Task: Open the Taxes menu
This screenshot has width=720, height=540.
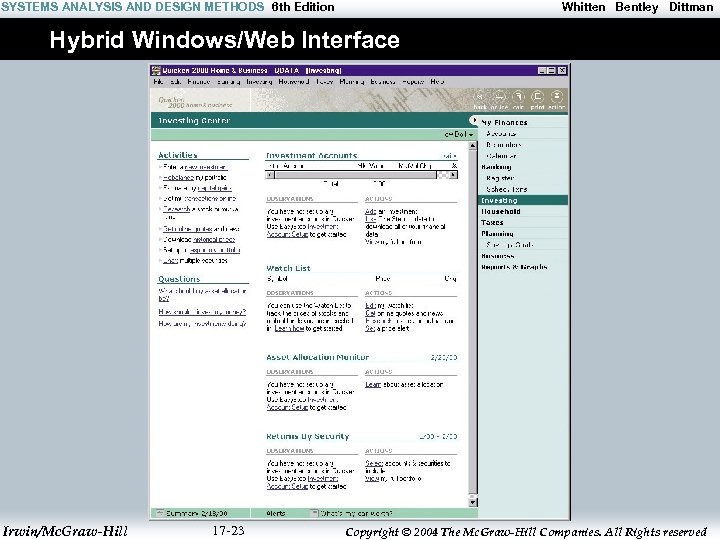Action: click(x=324, y=82)
